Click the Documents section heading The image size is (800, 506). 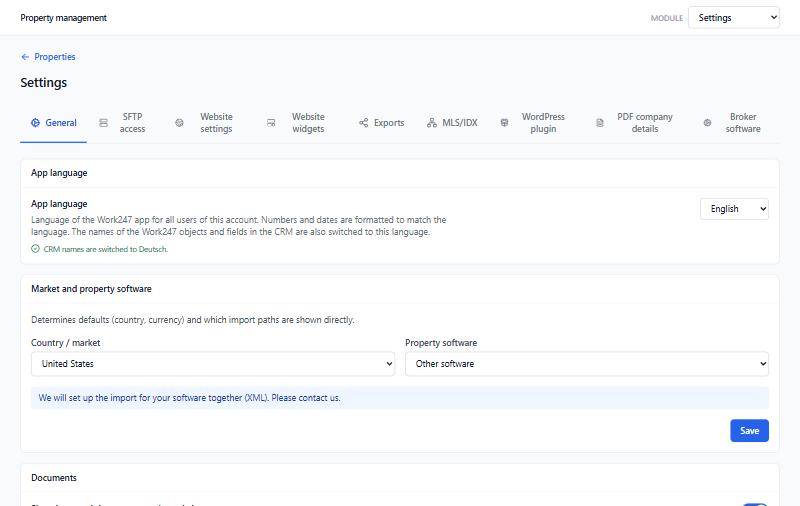tap(54, 478)
